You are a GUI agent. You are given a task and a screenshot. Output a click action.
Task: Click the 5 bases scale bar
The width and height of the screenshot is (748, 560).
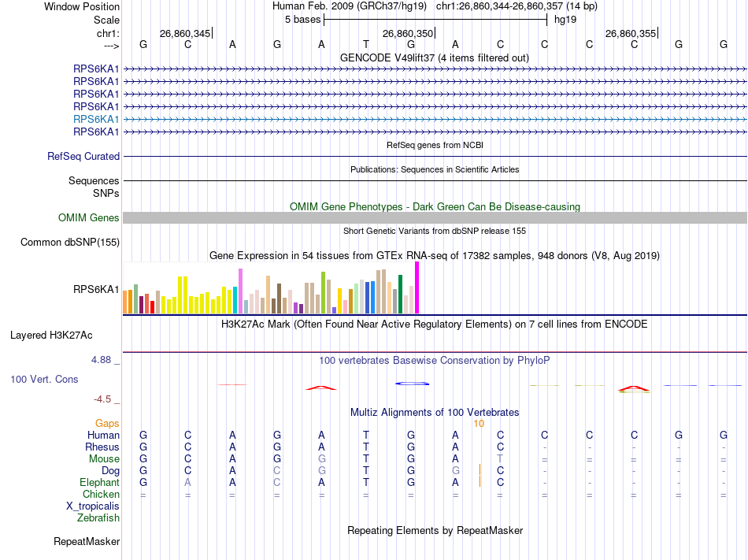click(x=435, y=20)
